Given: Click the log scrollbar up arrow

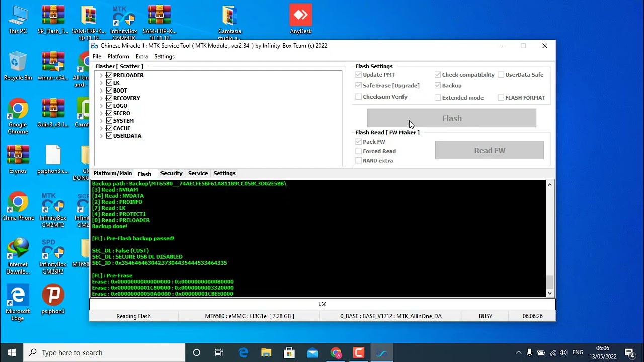Looking at the screenshot, I should click(550, 184).
